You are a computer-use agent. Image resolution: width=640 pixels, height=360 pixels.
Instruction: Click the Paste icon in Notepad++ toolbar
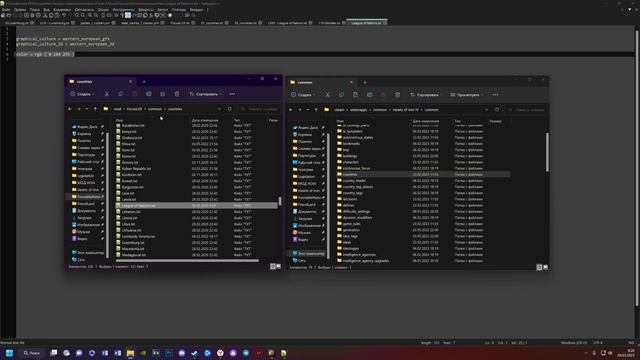click(x=57, y=15)
